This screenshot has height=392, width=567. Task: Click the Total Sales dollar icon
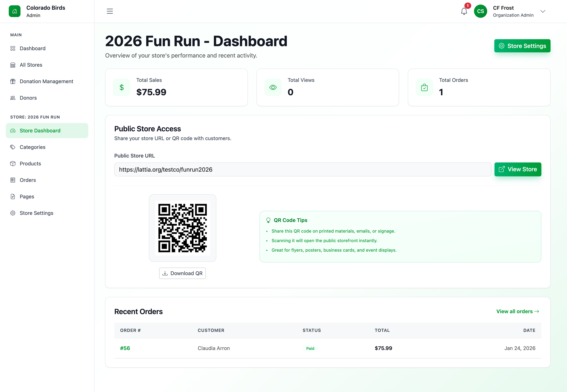click(x=121, y=87)
